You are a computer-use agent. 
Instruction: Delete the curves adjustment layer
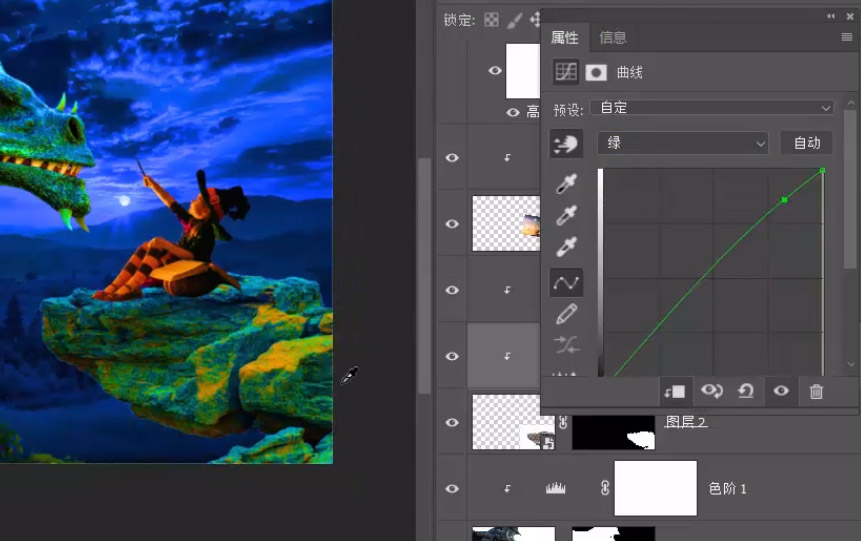click(816, 391)
